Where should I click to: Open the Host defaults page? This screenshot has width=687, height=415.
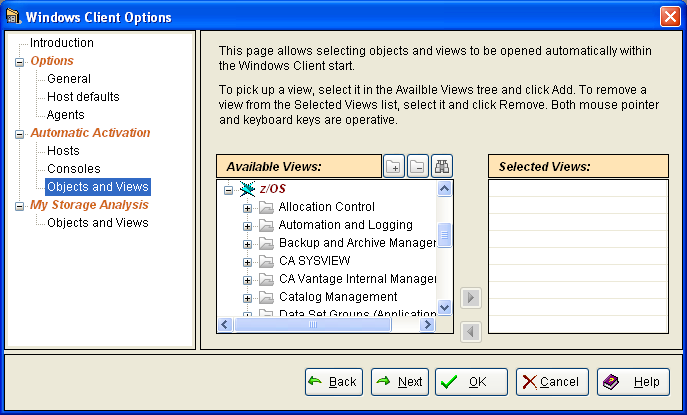tap(83, 96)
